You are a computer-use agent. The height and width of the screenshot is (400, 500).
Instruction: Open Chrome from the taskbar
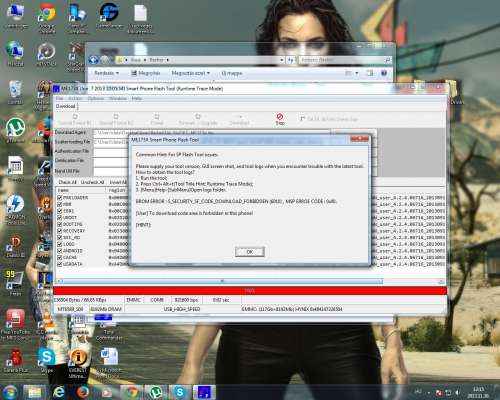(x=131, y=392)
